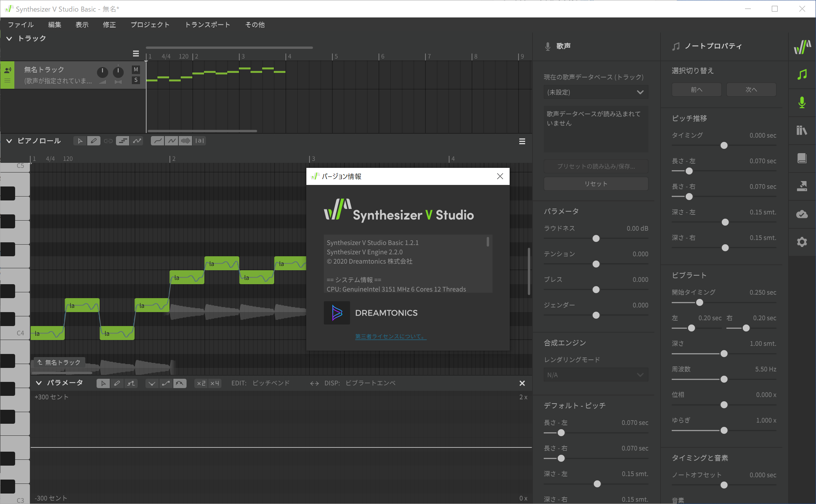Click the リセット button in voice panel
The width and height of the screenshot is (816, 504).
[596, 184]
